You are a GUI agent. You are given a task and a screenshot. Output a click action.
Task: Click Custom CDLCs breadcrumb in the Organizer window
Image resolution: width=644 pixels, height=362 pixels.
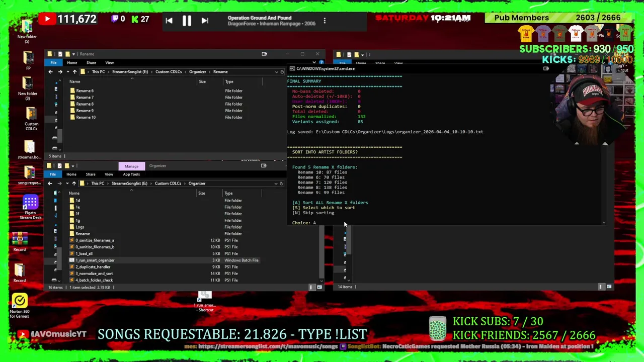point(168,184)
